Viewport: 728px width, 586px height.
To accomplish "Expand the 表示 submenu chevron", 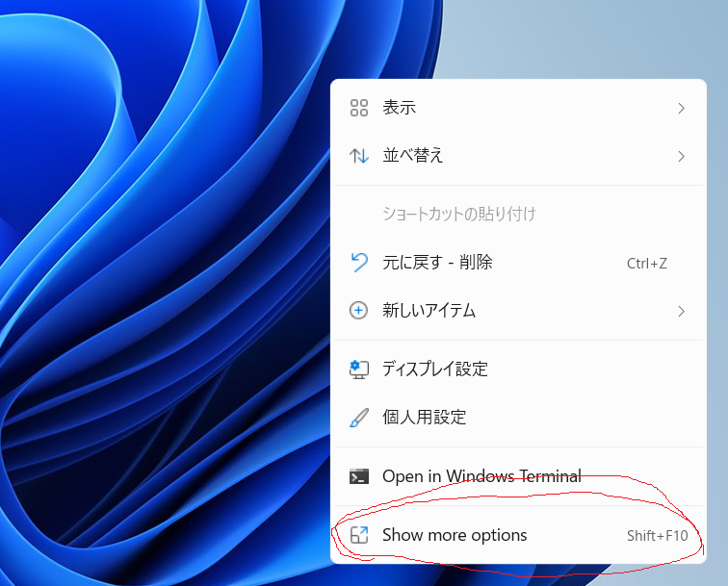I will (681, 108).
